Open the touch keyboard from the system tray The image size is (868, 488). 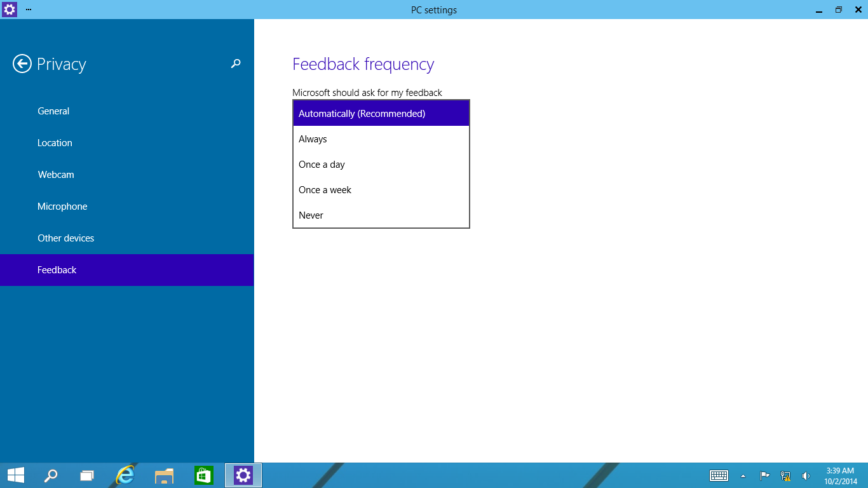click(x=719, y=475)
